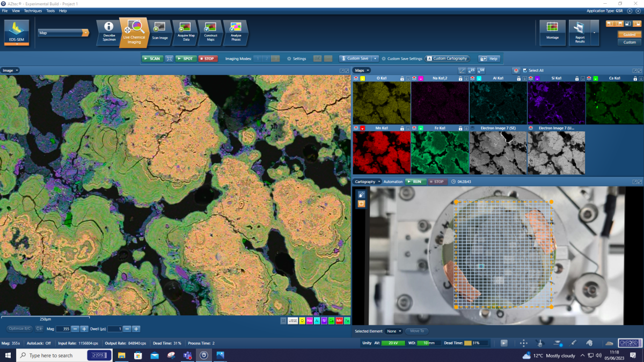Screen dimensions: 644x362
Task: Open Settings next to Imaging Modes
Action: tap(296, 58)
